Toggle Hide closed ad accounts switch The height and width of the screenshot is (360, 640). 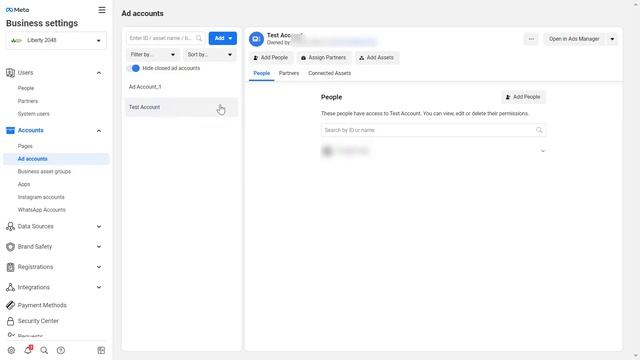133,68
